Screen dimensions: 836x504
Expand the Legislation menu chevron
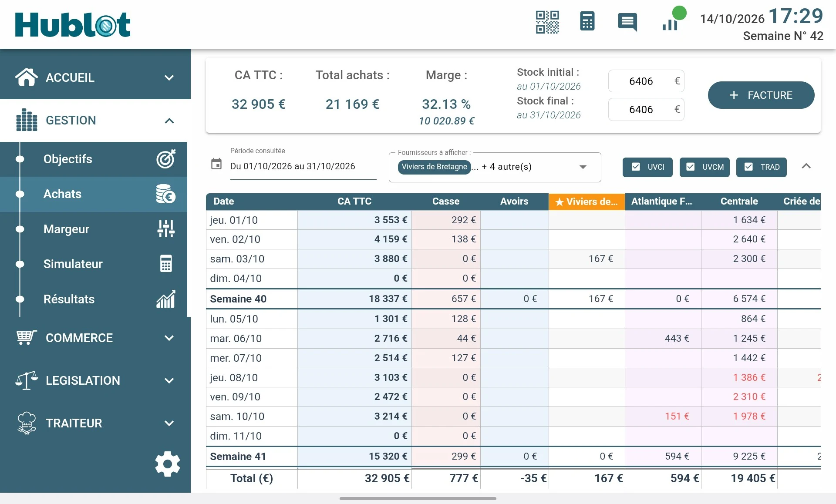169,380
